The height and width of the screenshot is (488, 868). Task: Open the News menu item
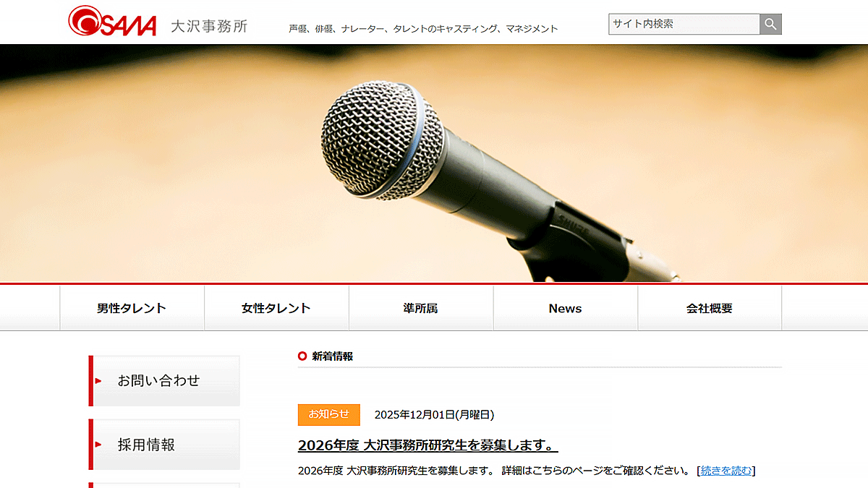(x=565, y=308)
